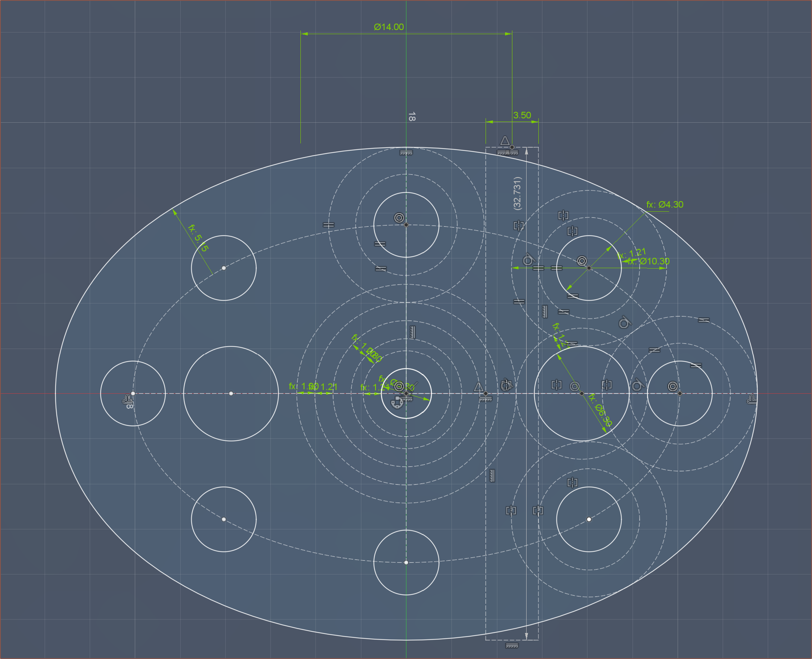Screen dimensions: 812x659
Task: Select center point of the large left circle
Action: (x=231, y=393)
